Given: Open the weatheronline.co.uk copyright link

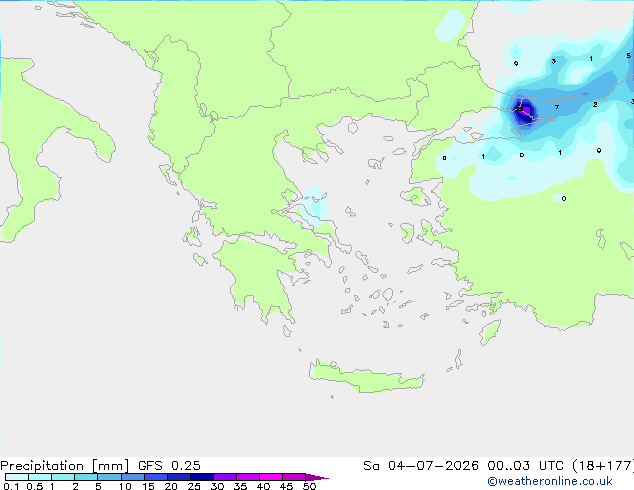Looking at the screenshot, I should point(549,481).
